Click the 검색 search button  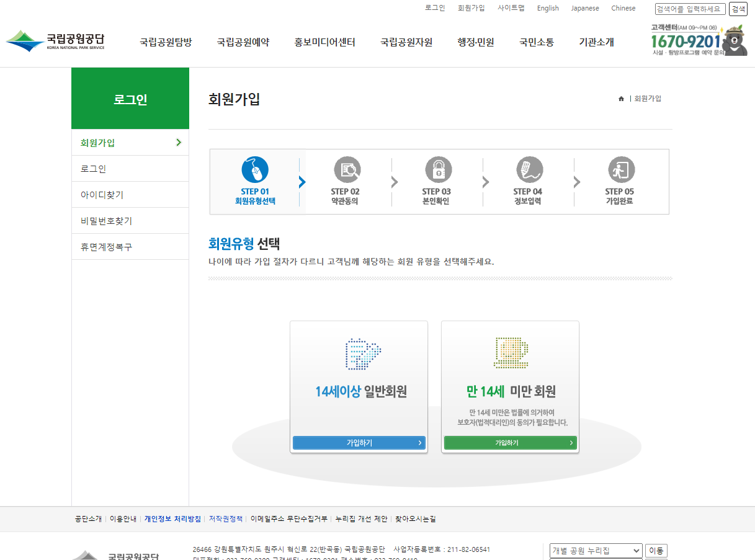(x=738, y=9)
